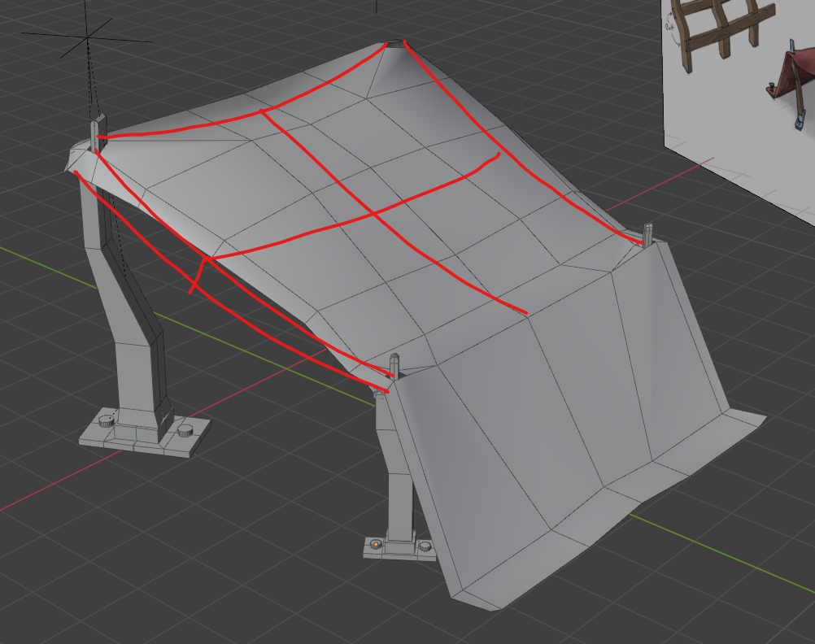The width and height of the screenshot is (815, 644).
Task: Select the pole tip at the right roof corner
Action: [x=648, y=233]
